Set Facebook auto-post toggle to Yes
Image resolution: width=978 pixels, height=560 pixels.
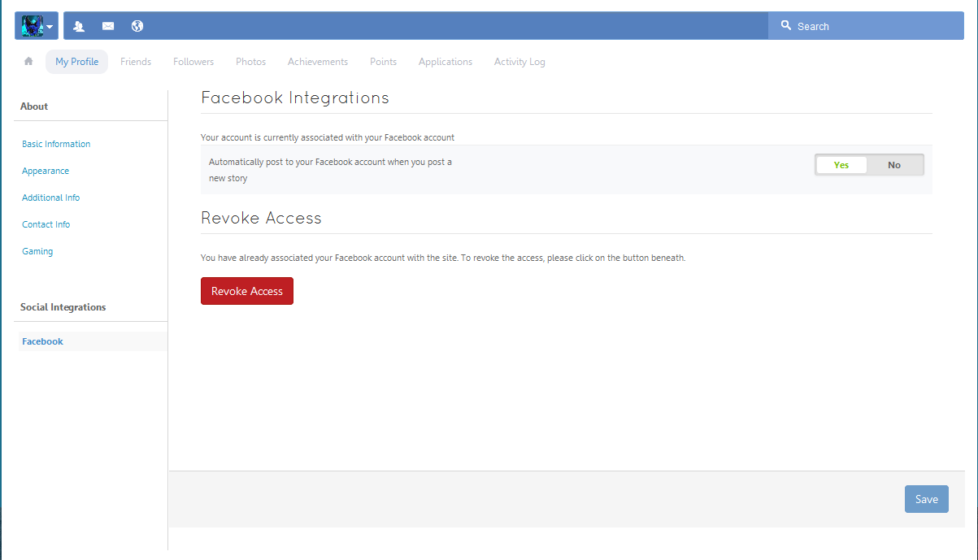pyautogui.click(x=841, y=165)
